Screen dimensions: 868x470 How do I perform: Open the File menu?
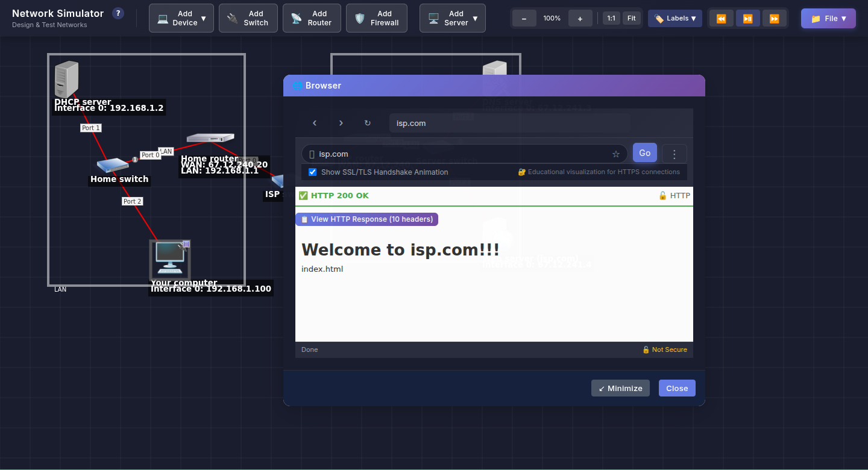(828, 18)
